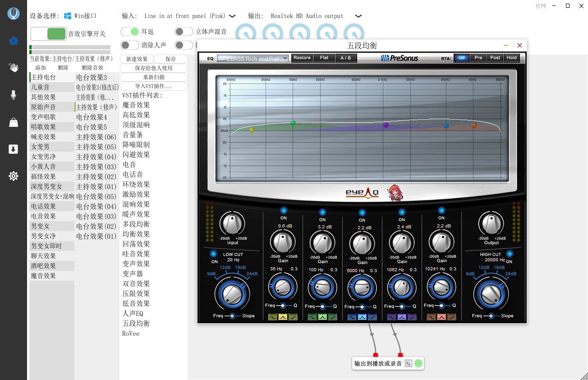This screenshot has height=380, width=588.
Task: Select green band peak filter shape
Action: point(322,317)
